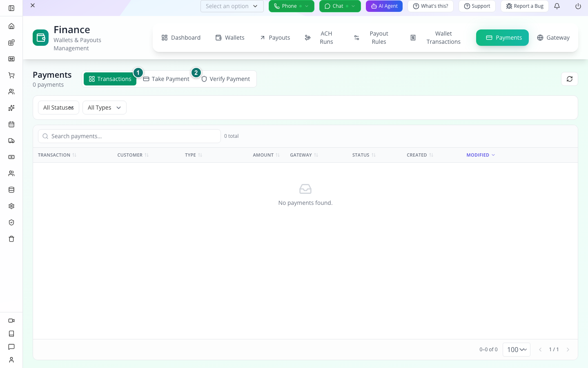Open the book icon in sidebar
588x368 pixels.
[11, 334]
